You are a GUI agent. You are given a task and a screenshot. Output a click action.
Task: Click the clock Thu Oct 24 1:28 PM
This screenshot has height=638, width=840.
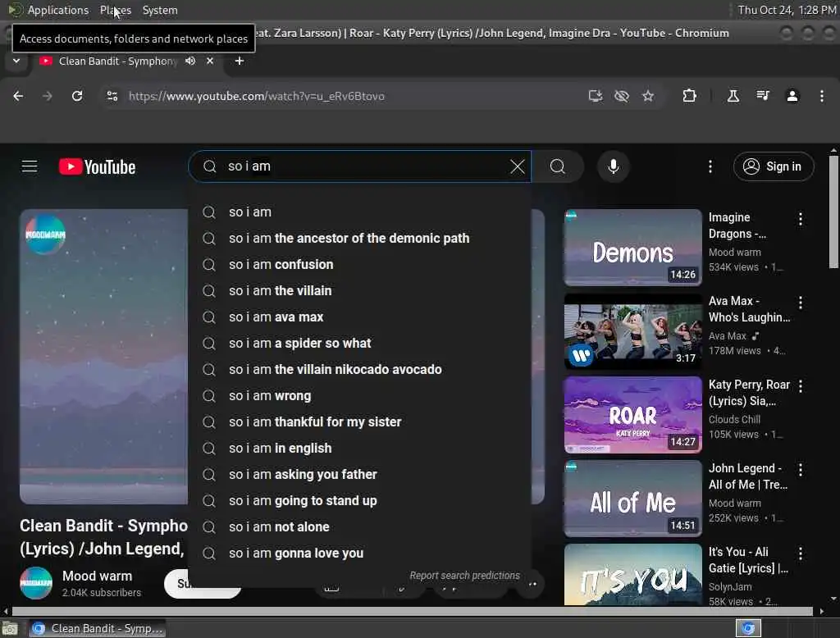pyautogui.click(x=787, y=10)
